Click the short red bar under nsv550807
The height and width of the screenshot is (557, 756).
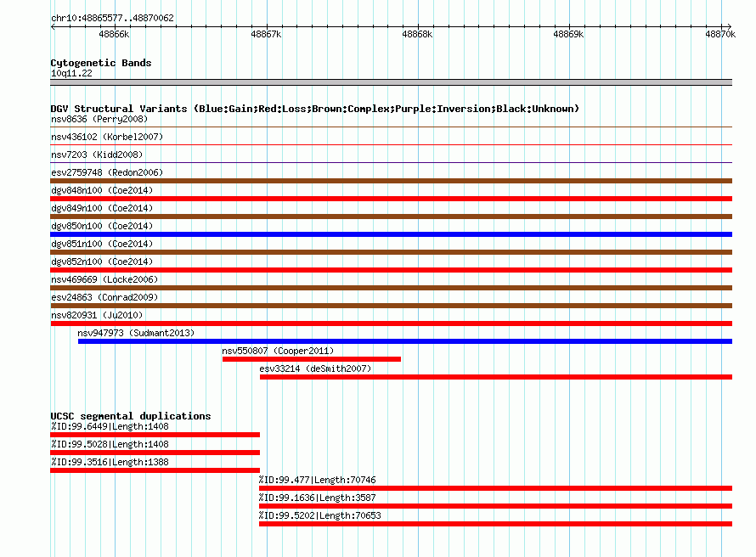coord(312,359)
